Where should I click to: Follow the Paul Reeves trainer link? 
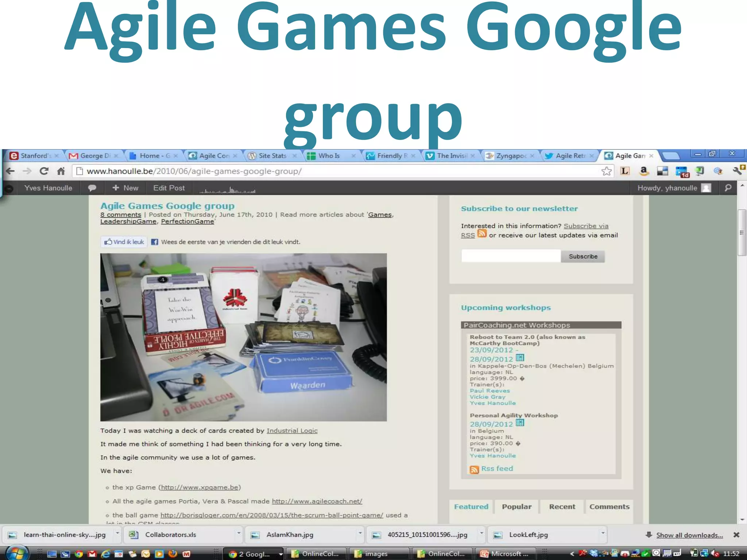pos(490,391)
